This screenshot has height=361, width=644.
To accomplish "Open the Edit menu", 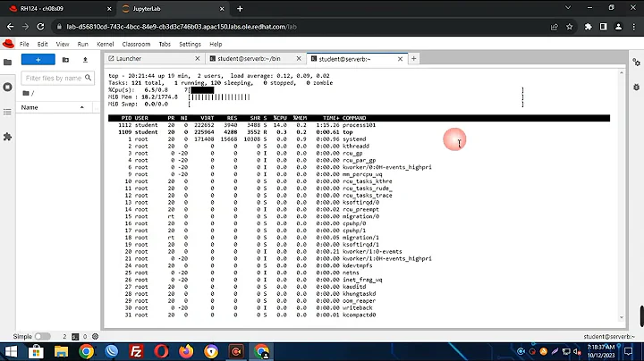I will click(x=42, y=44).
